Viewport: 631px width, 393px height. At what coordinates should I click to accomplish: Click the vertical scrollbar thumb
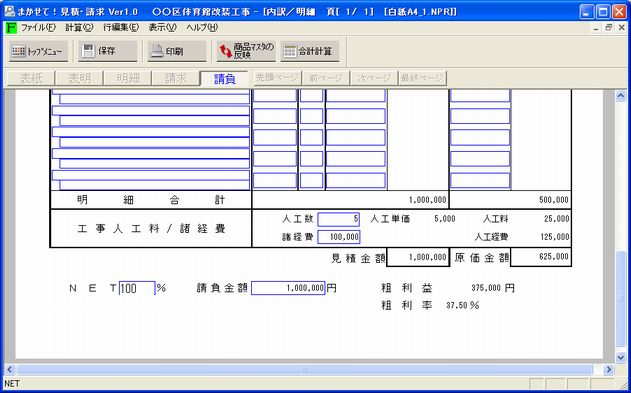click(621, 298)
